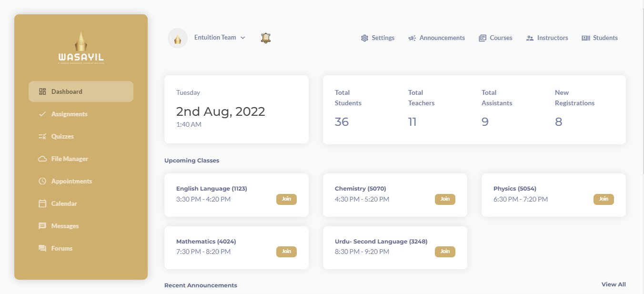The width and height of the screenshot is (644, 294).
Task: Expand the Entuition Team dropdown chevron
Action: (243, 38)
